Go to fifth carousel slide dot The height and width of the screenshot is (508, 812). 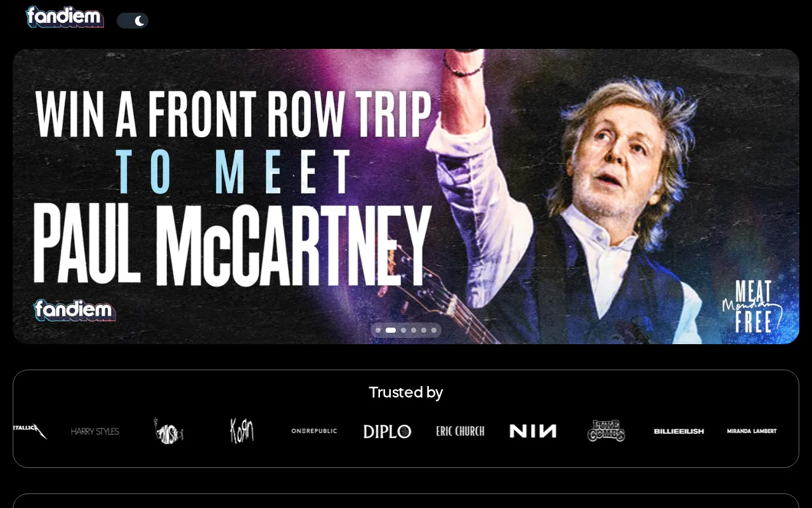click(424, 330)
